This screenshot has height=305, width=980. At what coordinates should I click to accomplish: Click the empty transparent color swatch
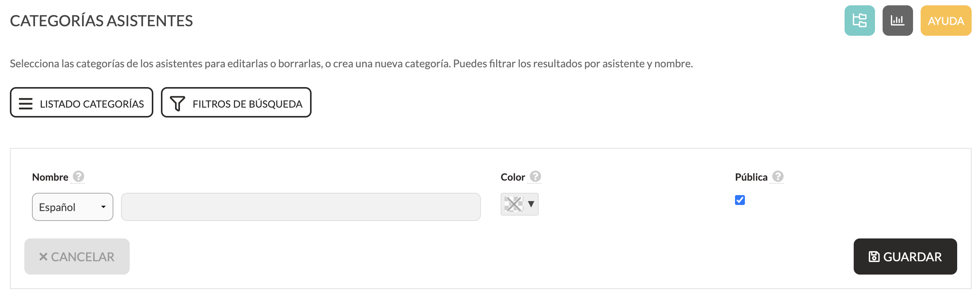[x=514, y=204]
